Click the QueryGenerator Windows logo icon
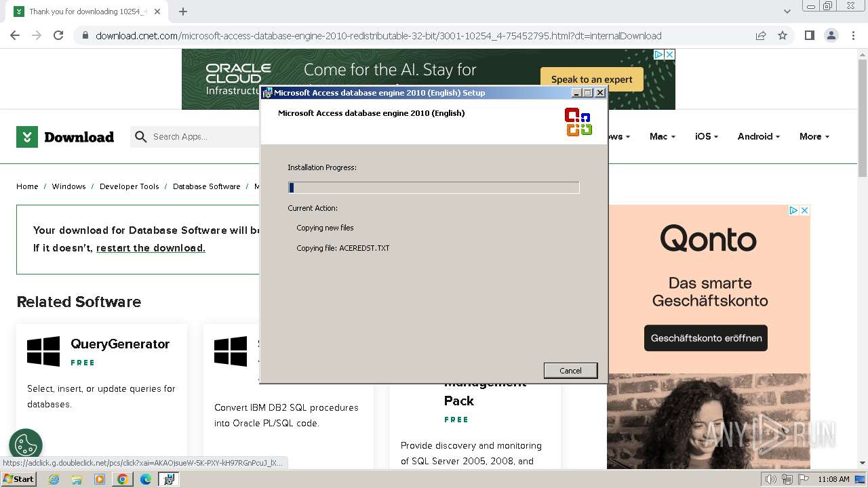The height and width of the screenshot is (488, 868). point(43,352)
